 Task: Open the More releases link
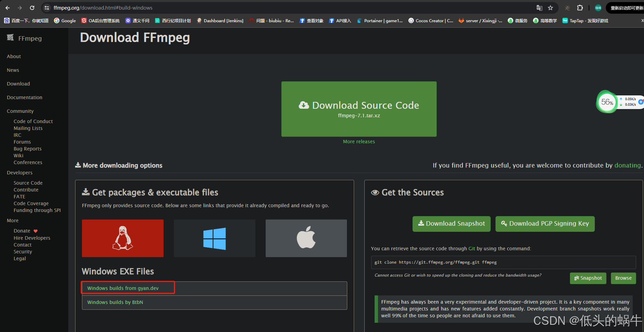coord(359,142)
